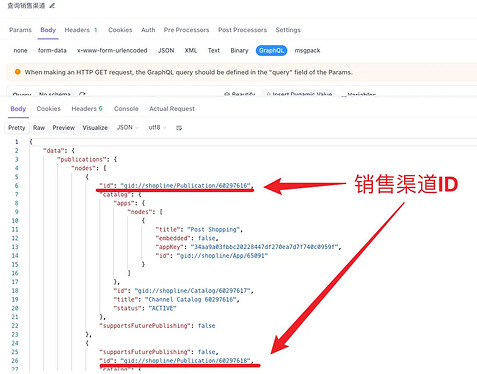The width and height of the screenshot is (477, 374).
Task: Switch to Preview view
Action: point(64,128)
